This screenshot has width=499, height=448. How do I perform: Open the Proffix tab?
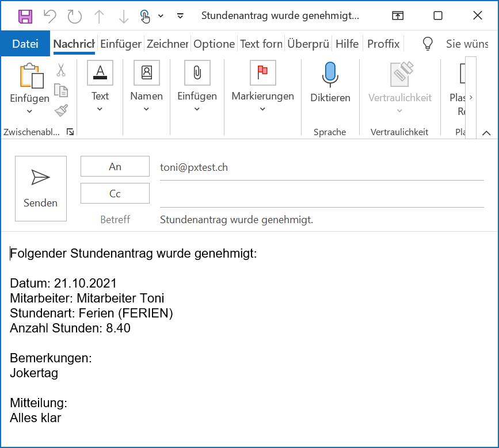point(383,44)
